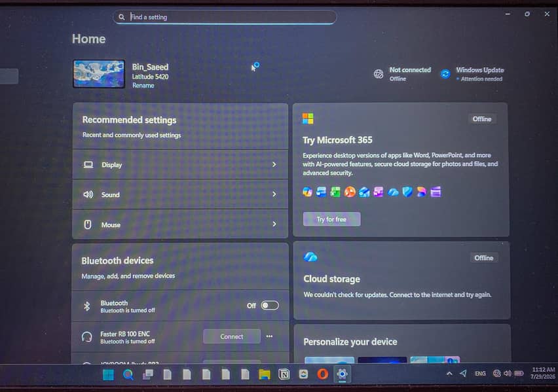Click the Bluetooth devices heading

117,260
